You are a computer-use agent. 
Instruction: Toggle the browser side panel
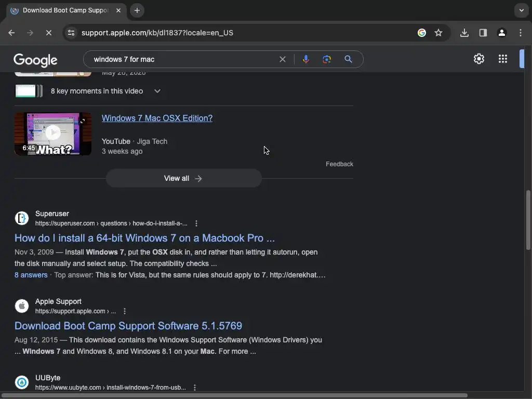click(483, 33)
